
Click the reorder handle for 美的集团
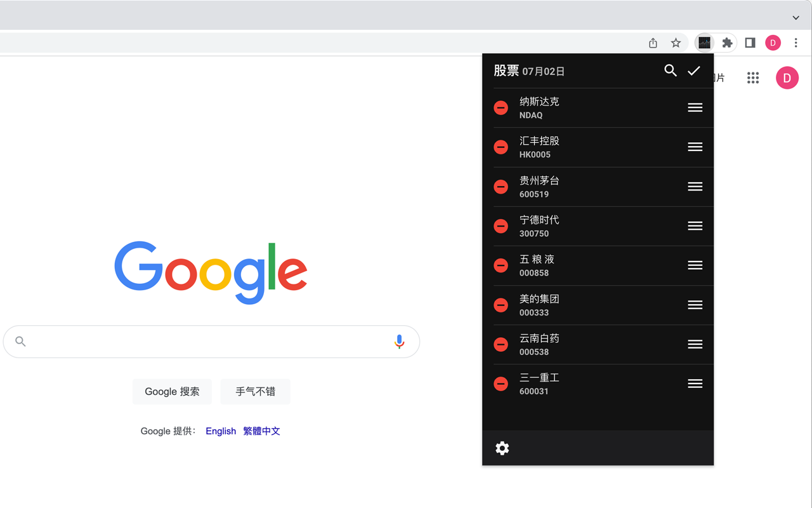(695, 305)
